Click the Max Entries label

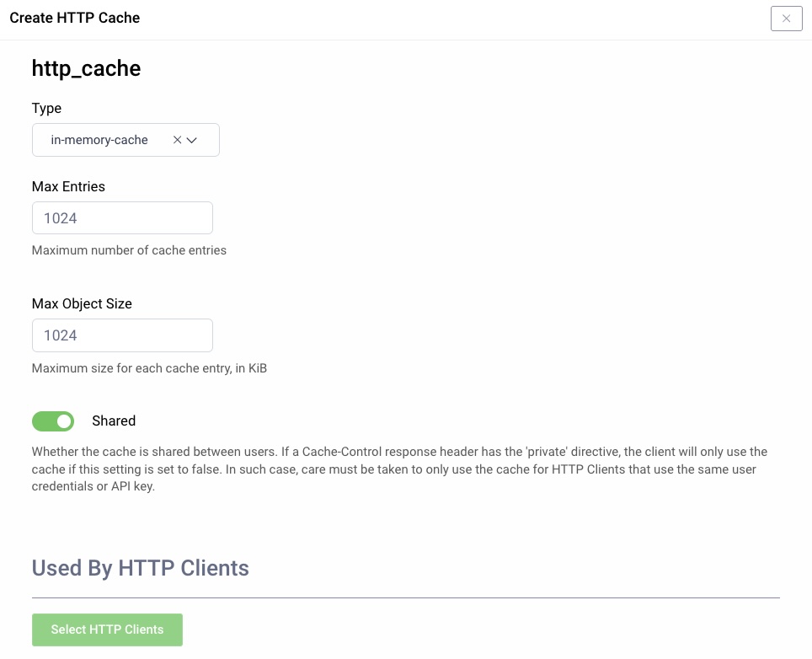pyautogui.click(x=68, y=186)
